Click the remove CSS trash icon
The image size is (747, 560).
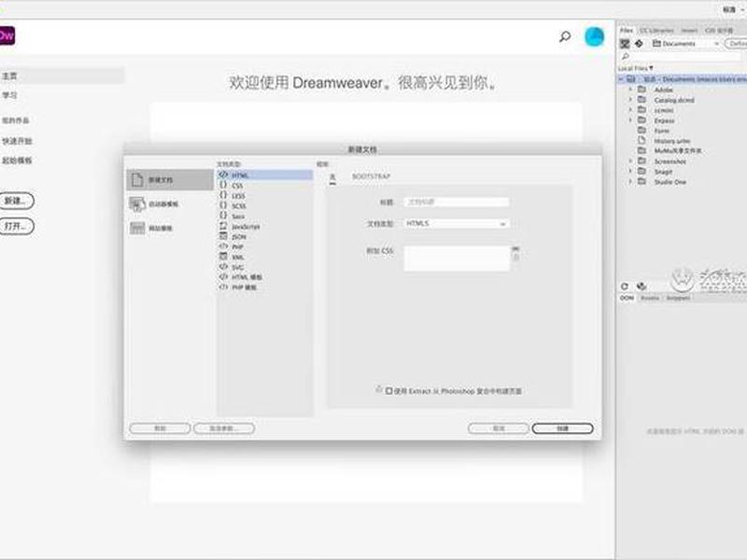tap(515, 258)
